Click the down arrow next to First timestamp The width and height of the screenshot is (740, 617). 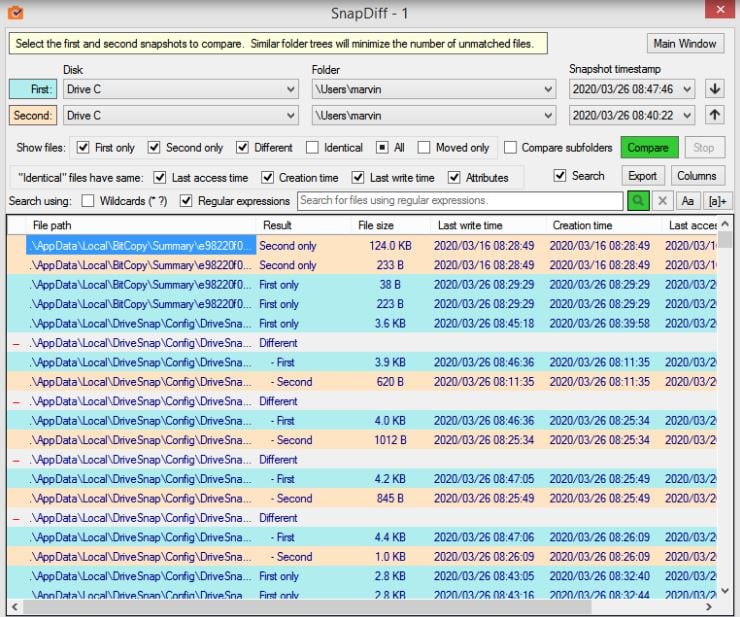pyautogui.click(x=715, y=89)
